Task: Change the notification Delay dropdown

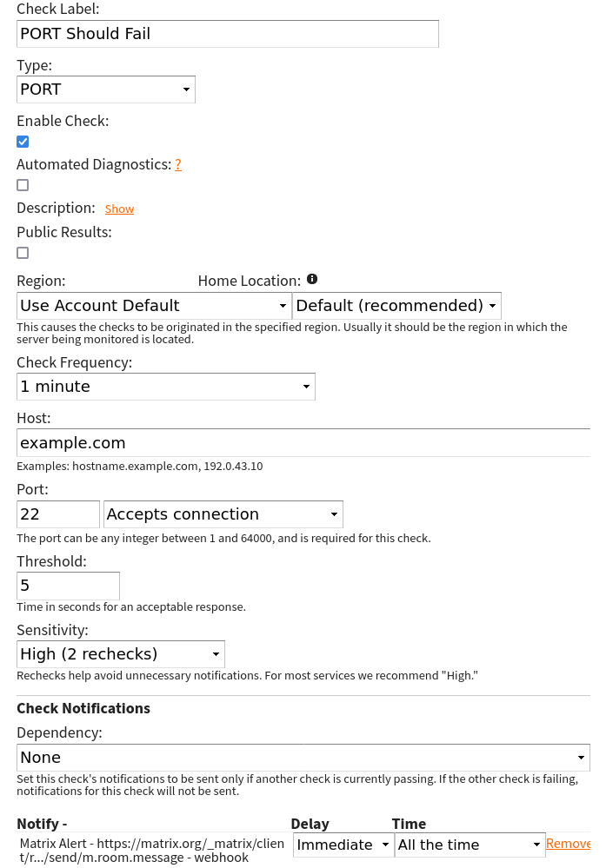Action: point(343,845)
